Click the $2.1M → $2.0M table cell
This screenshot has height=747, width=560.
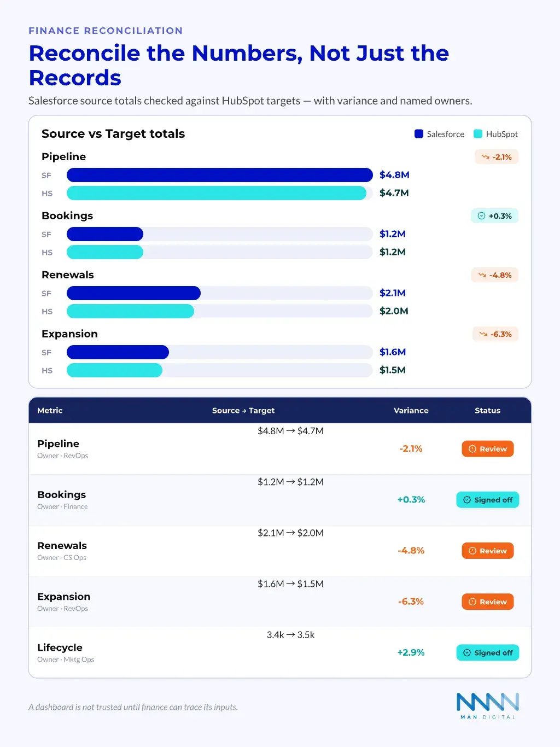[290, 533]
